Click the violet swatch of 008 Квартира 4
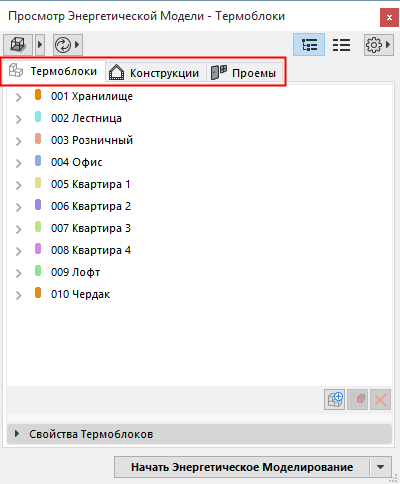Viewport: 400px width, 484px height. [x=38, y=249]
